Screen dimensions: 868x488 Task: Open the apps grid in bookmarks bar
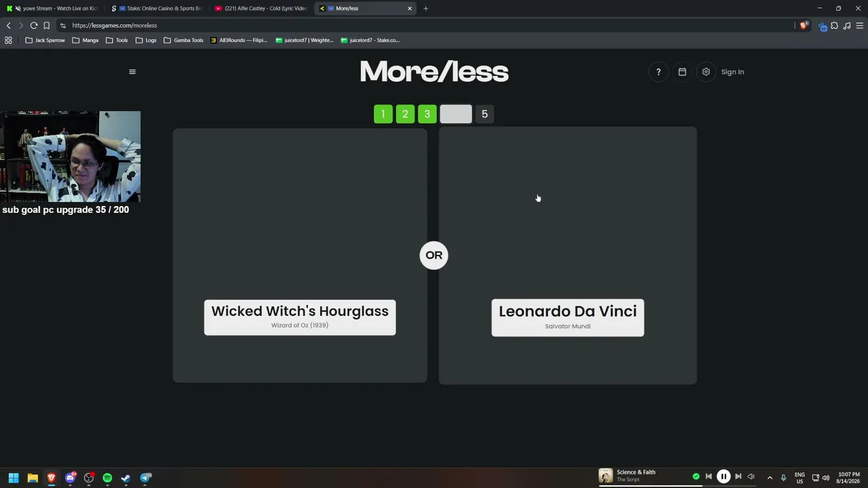coord(8,40)
